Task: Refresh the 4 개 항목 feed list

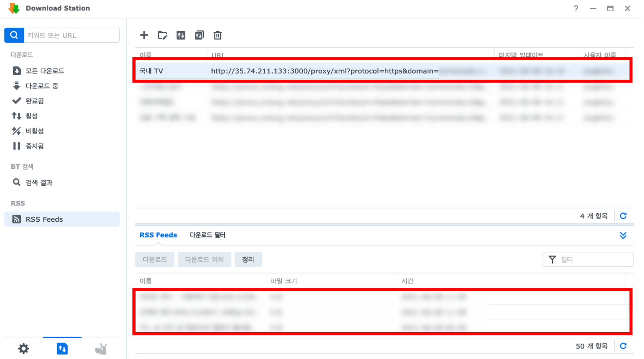Action: [623, 216]
